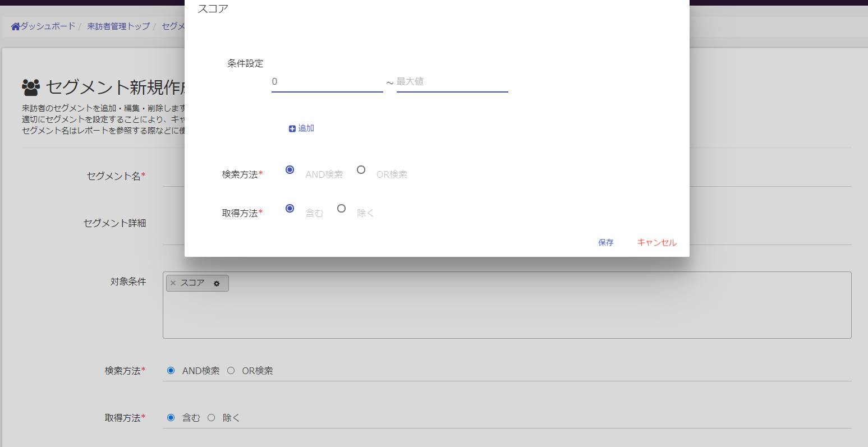
Task: Select OR検索 radio on the segment form
Action: (231, 371)
